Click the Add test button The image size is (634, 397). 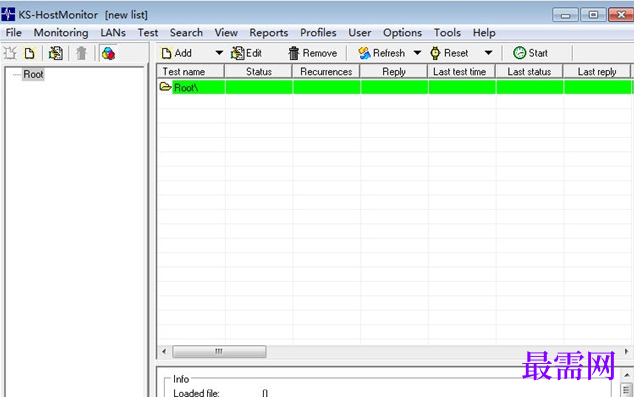click(x=176, y=53)
